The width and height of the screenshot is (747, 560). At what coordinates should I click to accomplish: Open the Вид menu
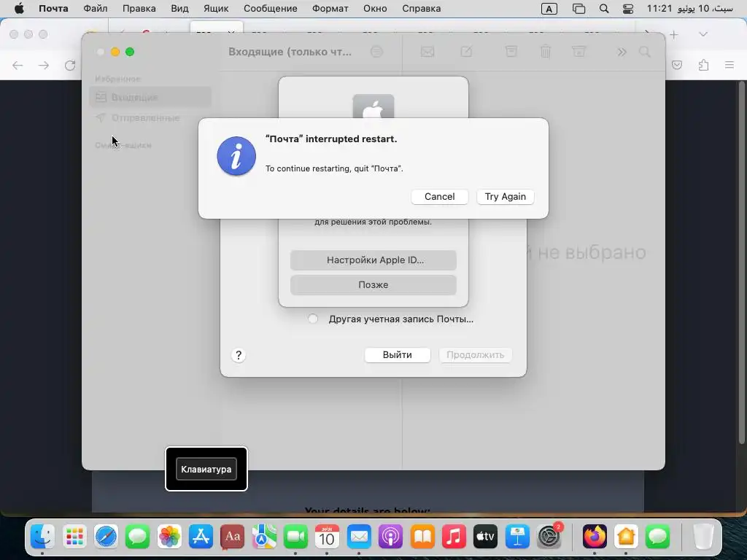[x=179, y=9]
